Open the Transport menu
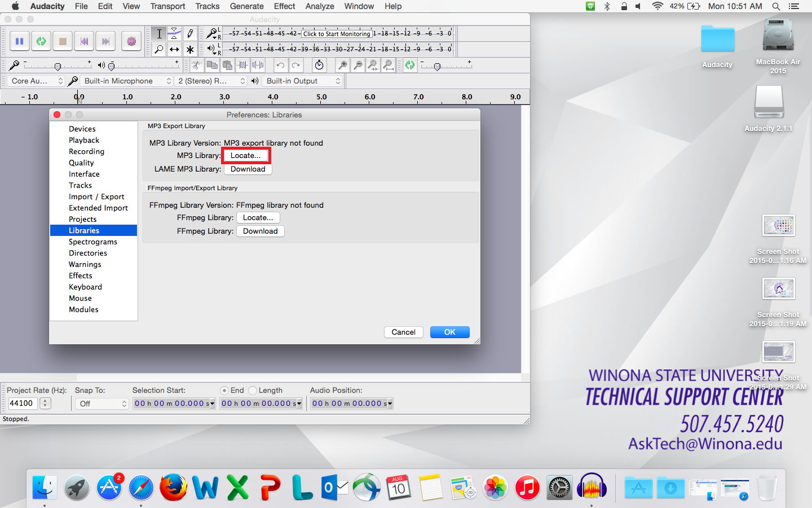The image size is (812, 508). point(167,6)
